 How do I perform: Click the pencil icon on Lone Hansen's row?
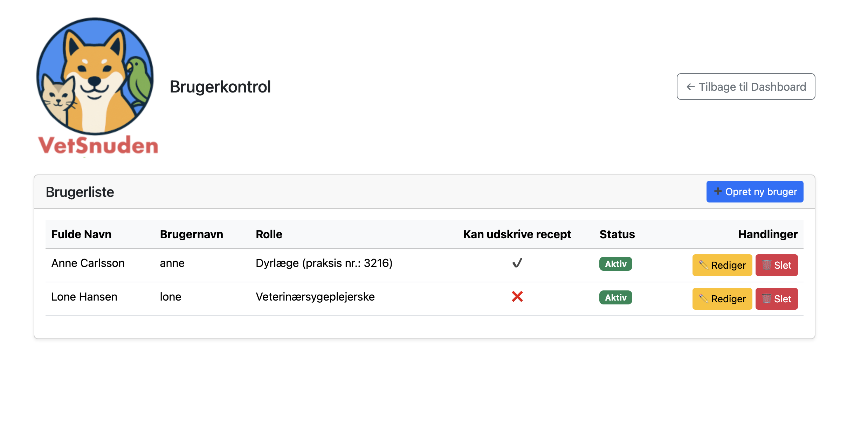click(x=704, y=299)
